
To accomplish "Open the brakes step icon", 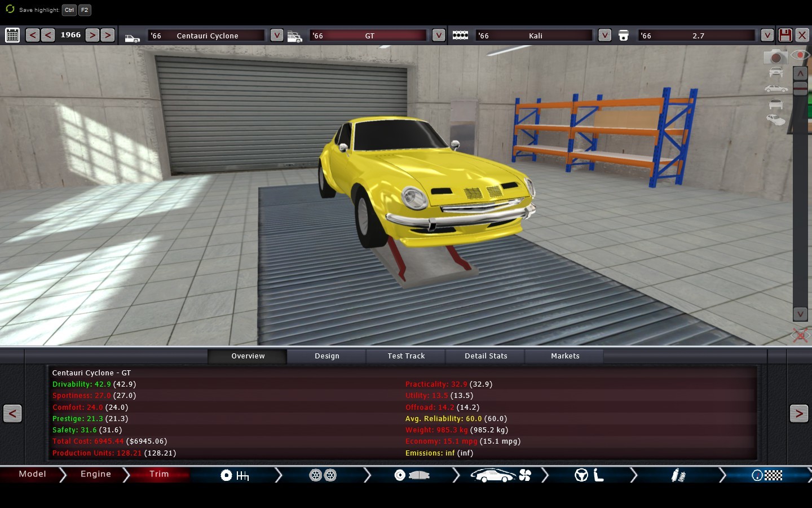I will [x=412, y=475].
